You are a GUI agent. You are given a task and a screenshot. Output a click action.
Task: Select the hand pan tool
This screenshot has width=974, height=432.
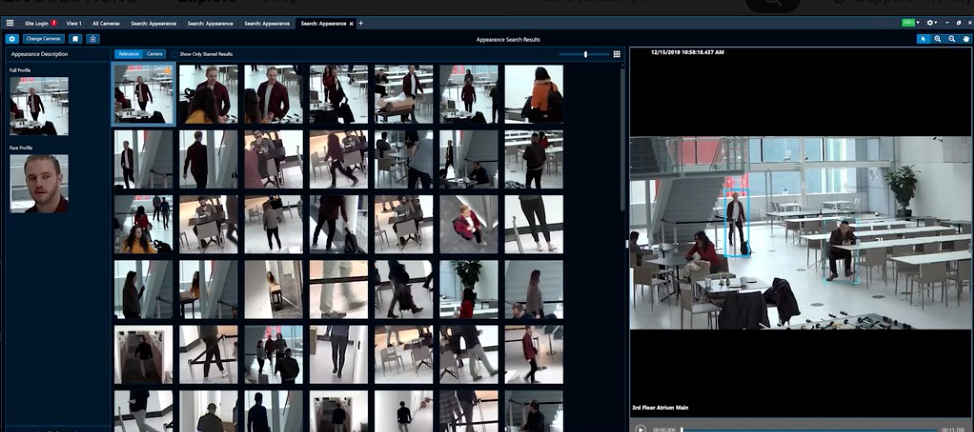(x=965, y=39)
